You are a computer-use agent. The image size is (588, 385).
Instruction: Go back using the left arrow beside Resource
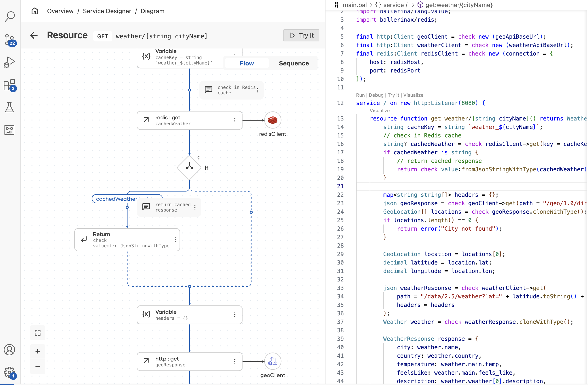click(34, 35)
